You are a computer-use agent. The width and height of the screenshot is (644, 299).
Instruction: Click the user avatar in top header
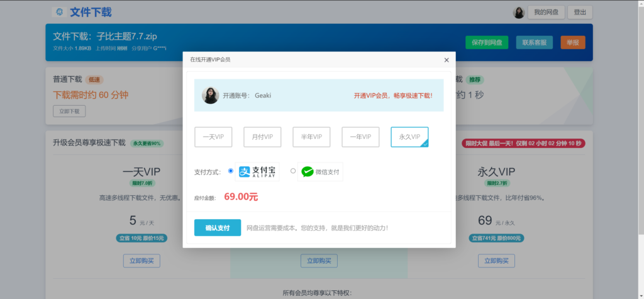coord(519,13)
